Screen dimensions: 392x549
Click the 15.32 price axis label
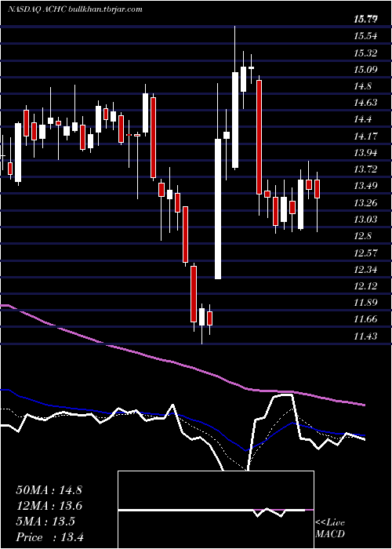coord(366,53)
